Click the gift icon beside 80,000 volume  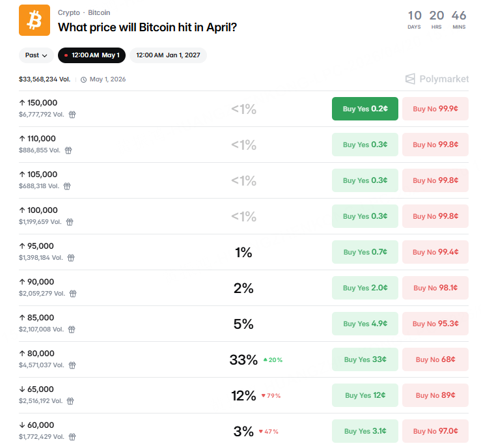coord(72,365)
